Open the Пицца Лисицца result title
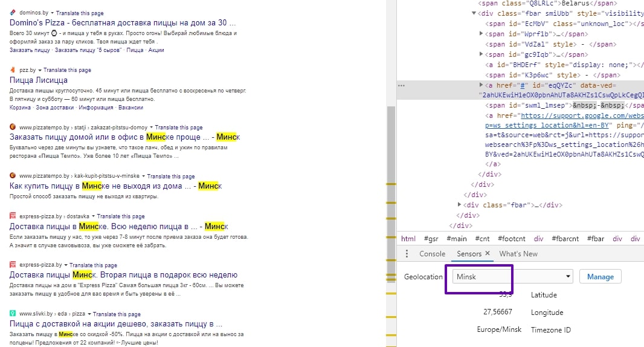 pyautogui.click(x=39, y=80)
